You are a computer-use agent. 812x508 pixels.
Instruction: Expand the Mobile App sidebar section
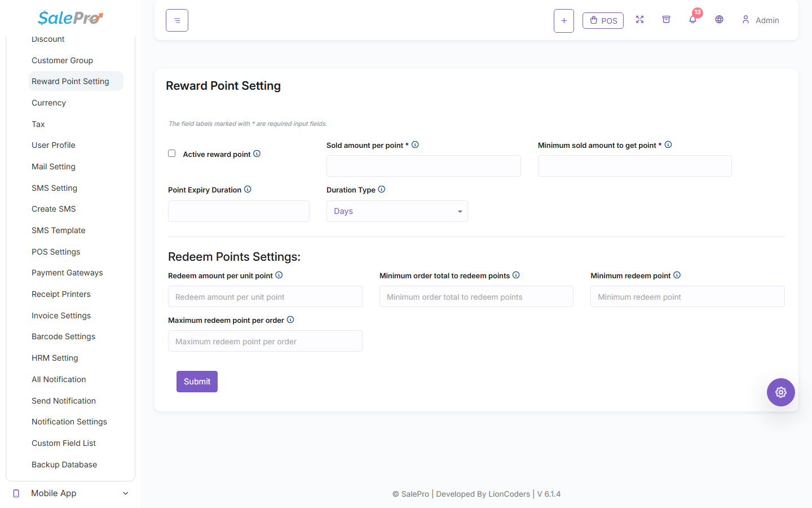(x=70, y=493)
